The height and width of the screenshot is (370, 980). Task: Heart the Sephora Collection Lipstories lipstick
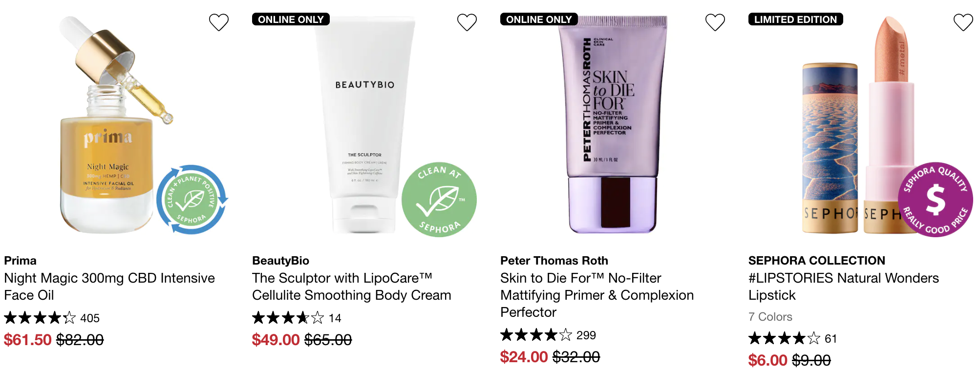(x=963, y=22)
